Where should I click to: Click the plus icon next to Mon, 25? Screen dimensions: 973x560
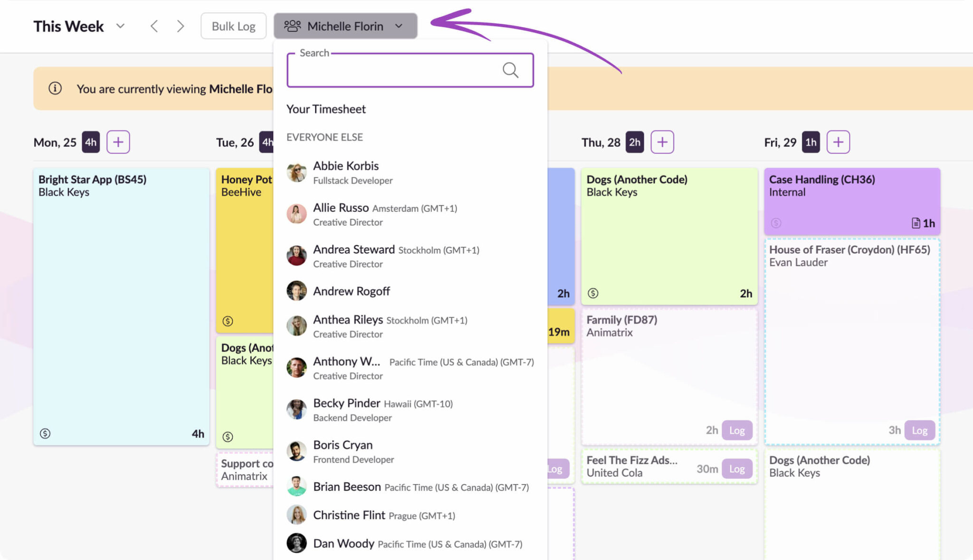[118, 142]
